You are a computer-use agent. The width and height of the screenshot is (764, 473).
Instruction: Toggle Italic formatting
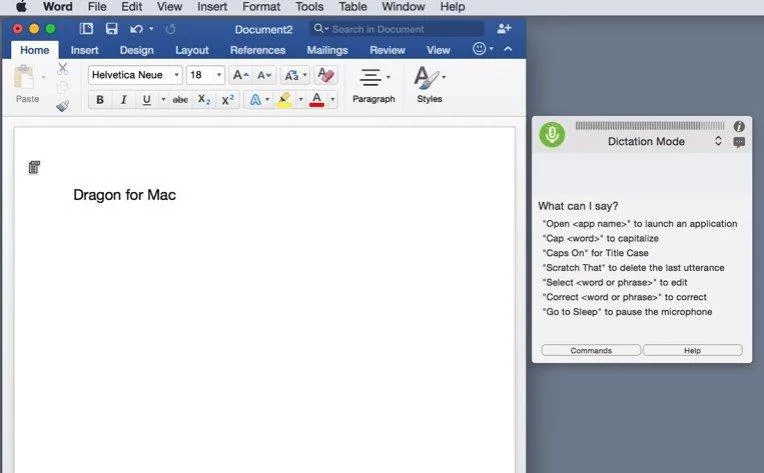(x=123, y=100)
